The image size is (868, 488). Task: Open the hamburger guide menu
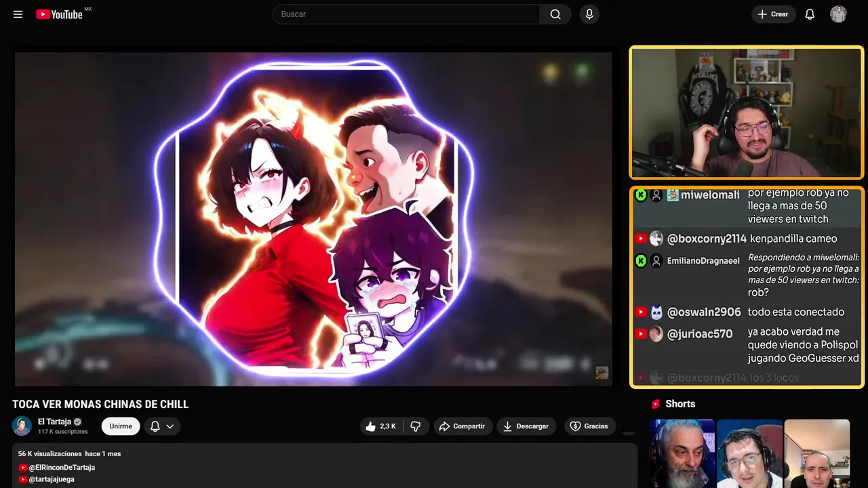[x=18, y=14]
